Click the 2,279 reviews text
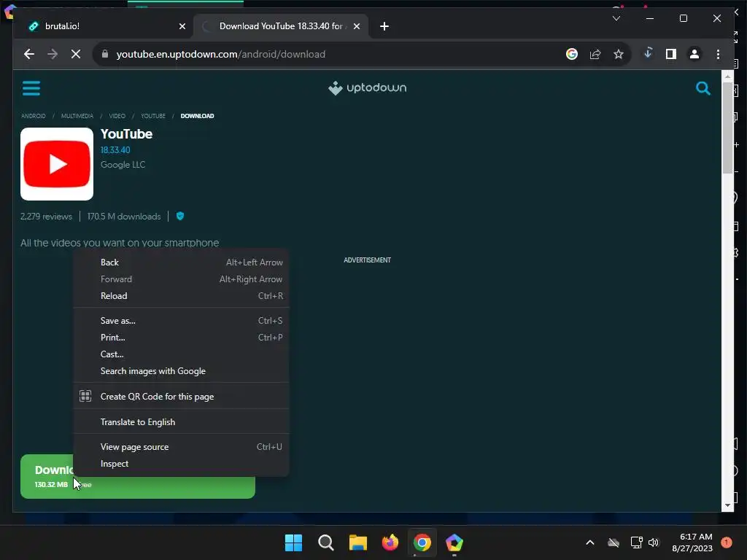This screenshot has width=747, height=560. tap(46, 216)
